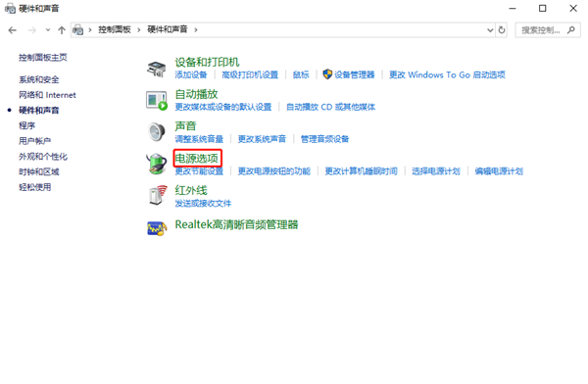588x384 pixels.
Task: Open the 声音 heading
Action: tap(185, 126)
